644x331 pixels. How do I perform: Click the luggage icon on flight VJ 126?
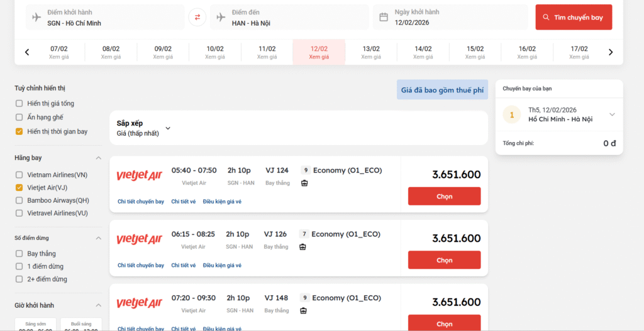[x=303, y=247]
